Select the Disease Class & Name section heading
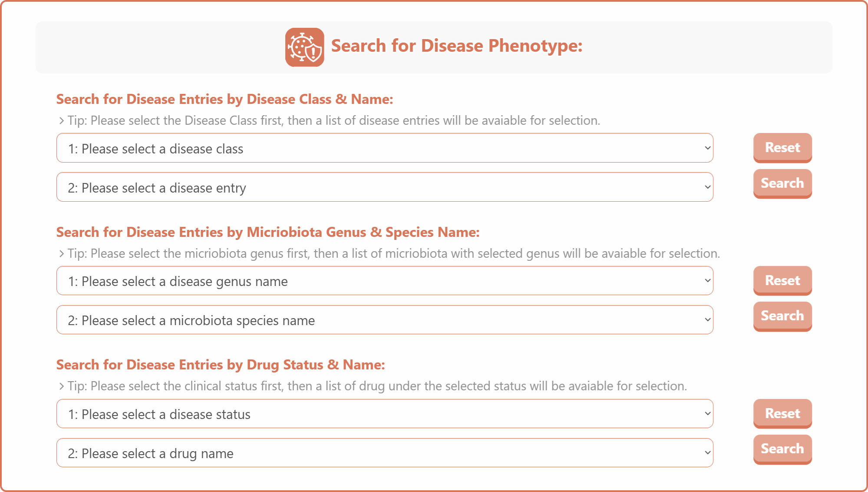The height and width of the screenshot is (492, 868). tap(224, 100)
